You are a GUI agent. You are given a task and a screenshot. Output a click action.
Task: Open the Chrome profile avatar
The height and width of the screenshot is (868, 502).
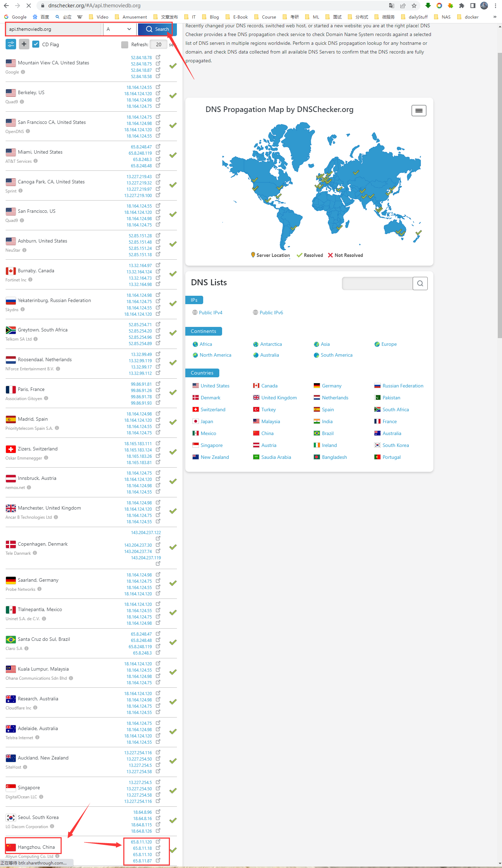coord(484,6)
